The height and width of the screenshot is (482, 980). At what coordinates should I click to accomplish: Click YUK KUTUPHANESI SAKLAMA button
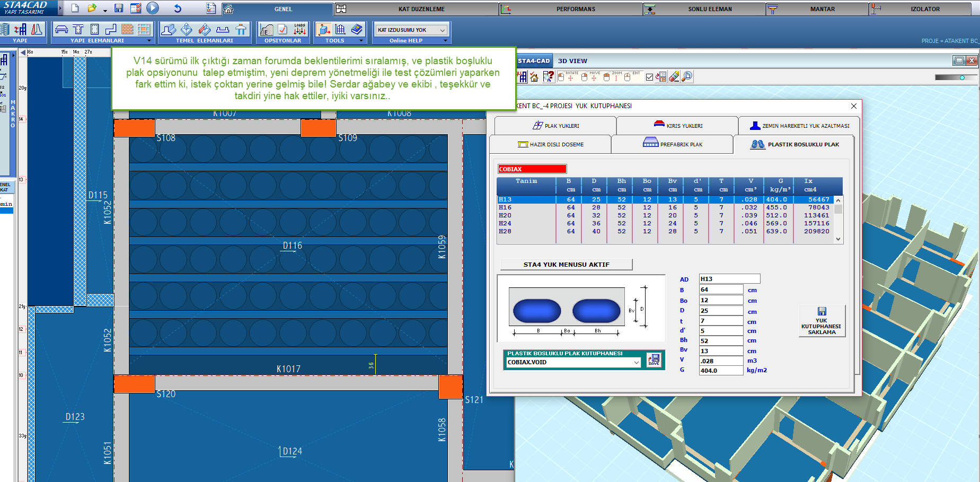click(x=822, y=321)
